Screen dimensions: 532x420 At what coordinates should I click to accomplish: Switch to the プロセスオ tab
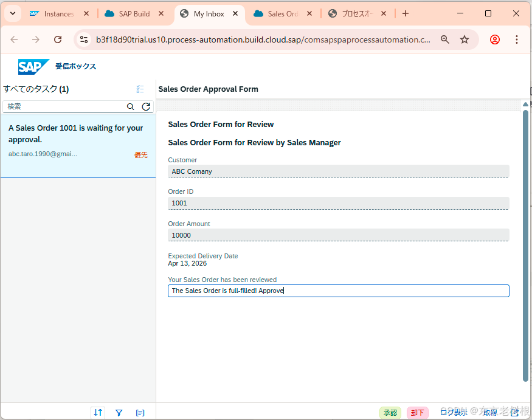(352, 13)
